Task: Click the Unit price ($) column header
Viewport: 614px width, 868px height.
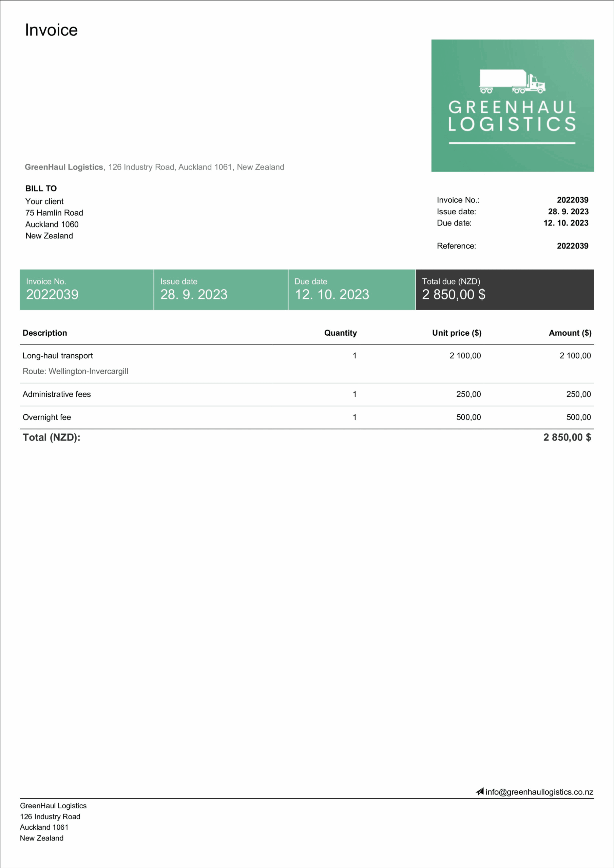Action: (x=457, y=333)
